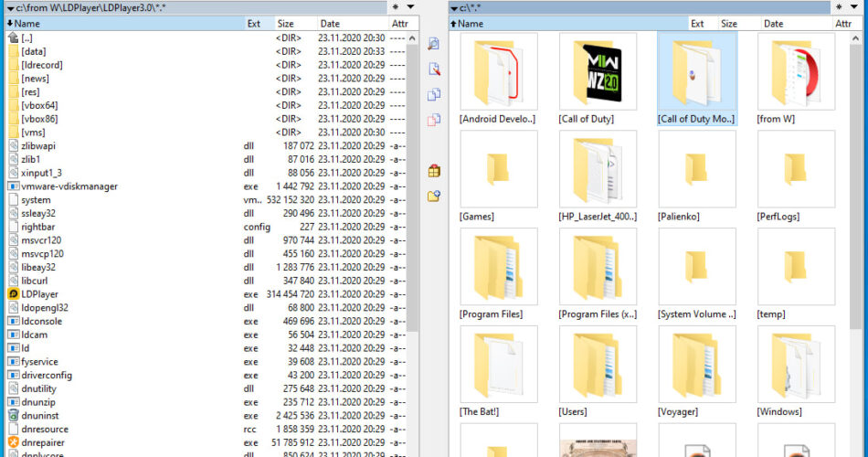Click the [..] parent directory icon
The image size is (868, 457).
14,37
